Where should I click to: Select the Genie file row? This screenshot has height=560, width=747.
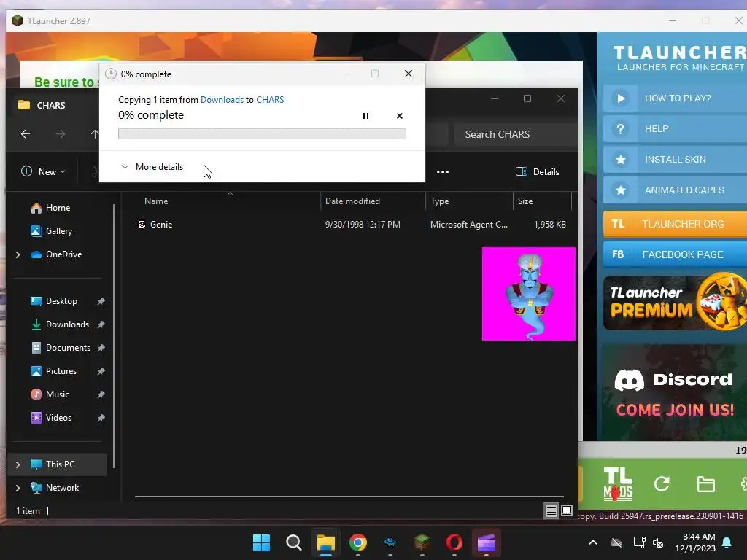tap(352, 225)
